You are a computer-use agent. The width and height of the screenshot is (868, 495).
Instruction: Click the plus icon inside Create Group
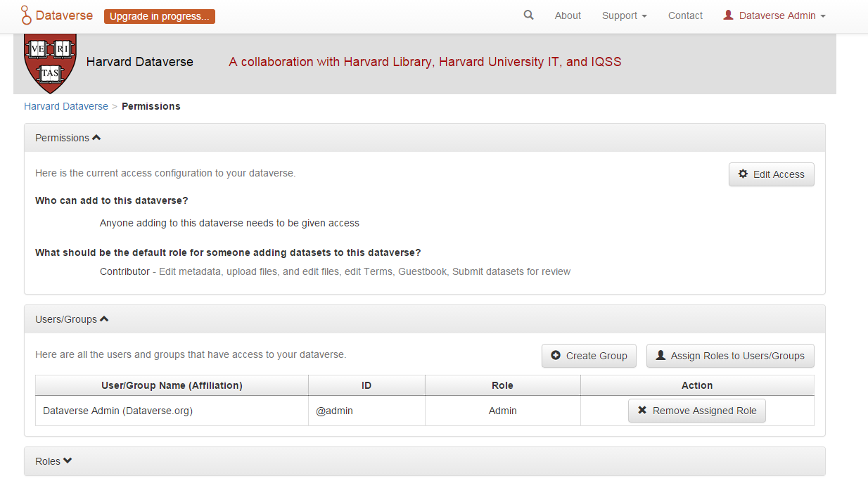tap(556, 356)
